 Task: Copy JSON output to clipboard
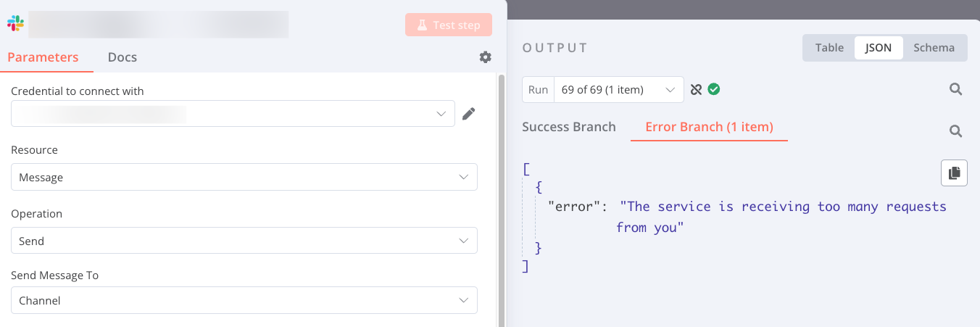[x=954, y=173]
